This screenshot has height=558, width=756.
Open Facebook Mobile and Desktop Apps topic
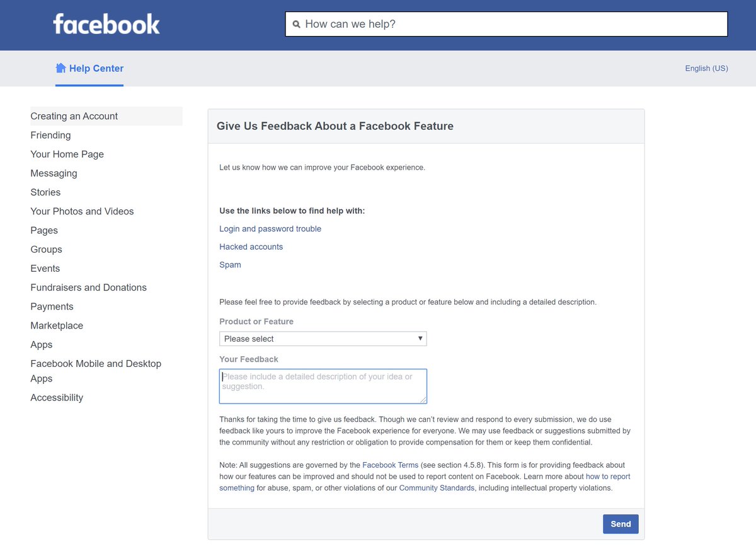click(x=96, y=371)
